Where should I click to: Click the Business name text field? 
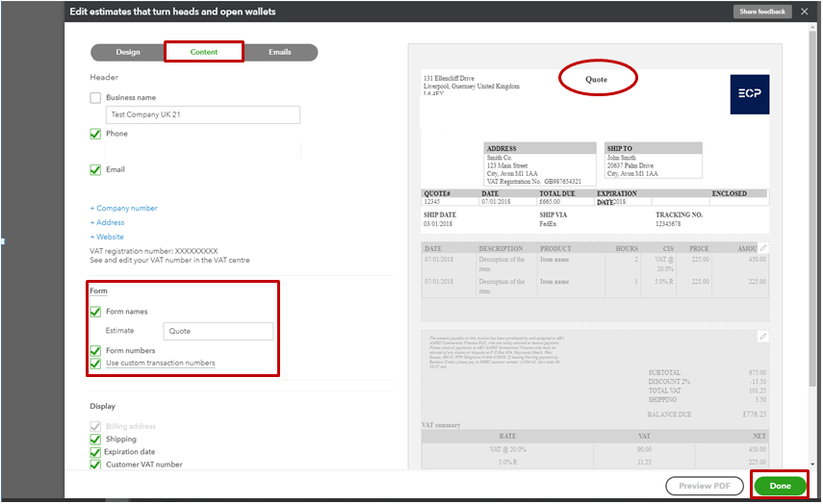[x=202, y=114]
